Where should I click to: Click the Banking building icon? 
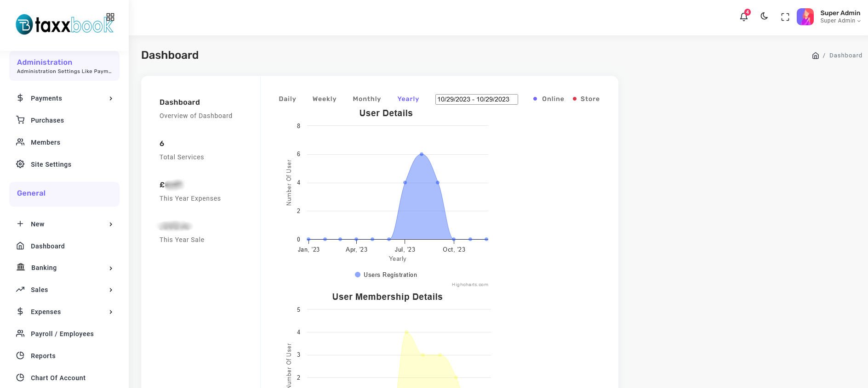tap(21, 267)
